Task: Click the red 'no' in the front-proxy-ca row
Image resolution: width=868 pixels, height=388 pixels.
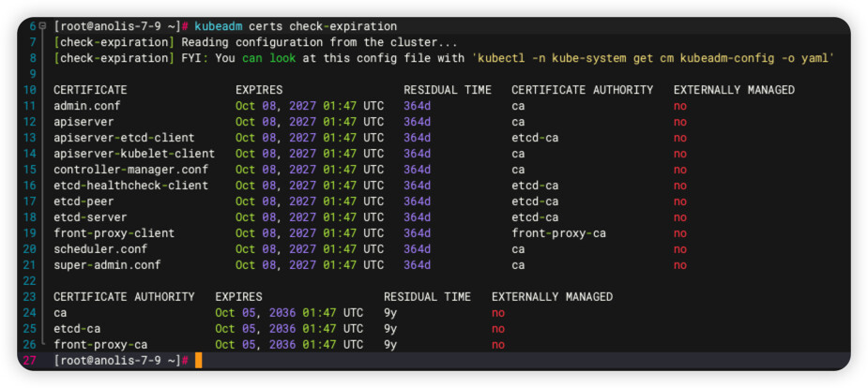Action: click(x=498, y=345)
